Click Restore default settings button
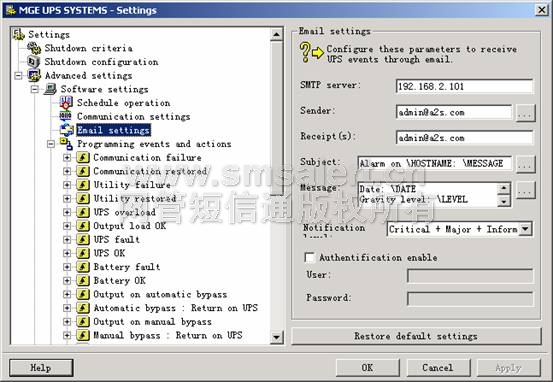The image size is (553, 382). 416,336
